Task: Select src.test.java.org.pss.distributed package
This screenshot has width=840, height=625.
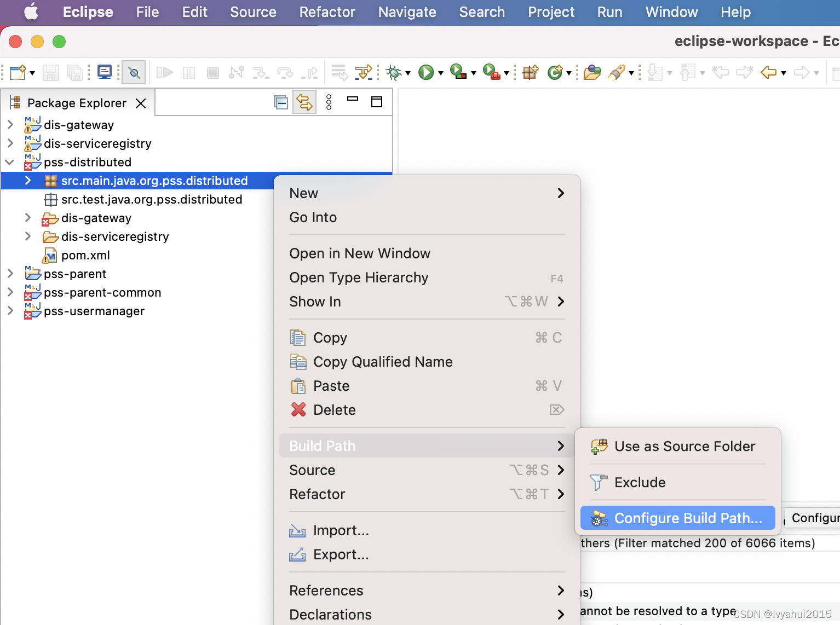Action: tap(152, 199)
